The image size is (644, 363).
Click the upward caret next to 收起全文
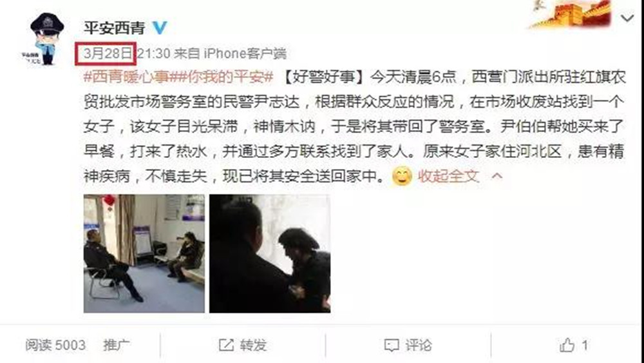tap(497, 177)
